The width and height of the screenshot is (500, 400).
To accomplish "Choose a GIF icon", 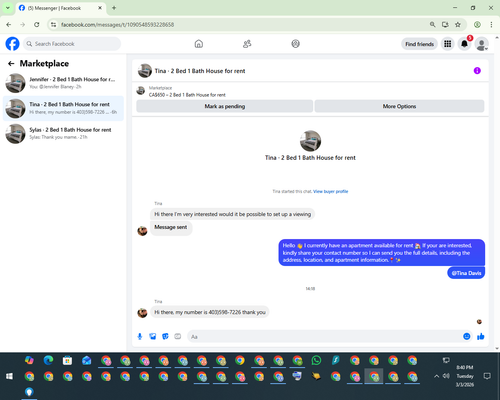I will pyautogui.click(x=178, y=336).
